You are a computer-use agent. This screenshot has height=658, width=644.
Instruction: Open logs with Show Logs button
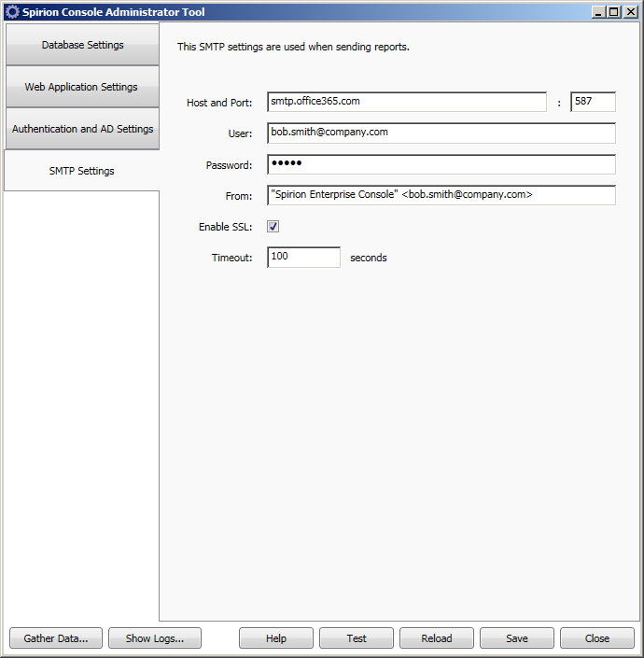(x=155, y=638)
